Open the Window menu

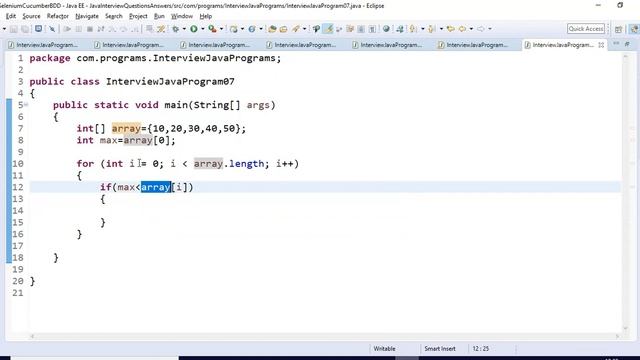click(182, 16)
